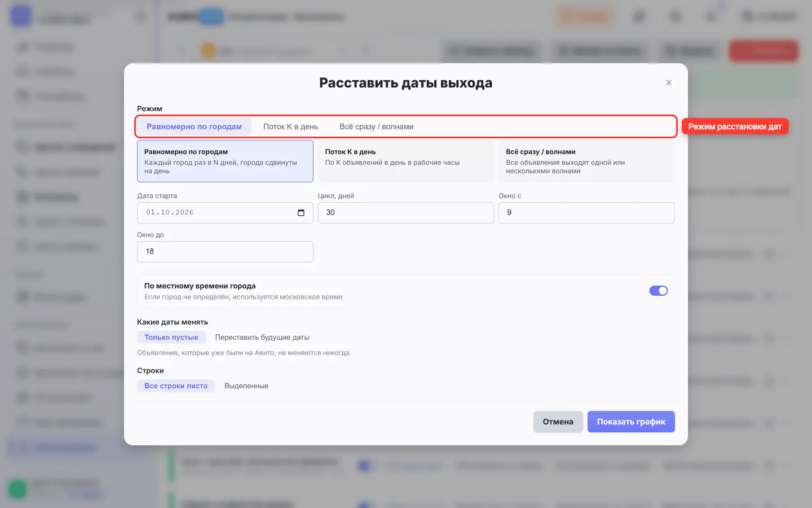The image size is (812, 508).
Task: Click the Цикл, дней input field
Action: [406, 213]
